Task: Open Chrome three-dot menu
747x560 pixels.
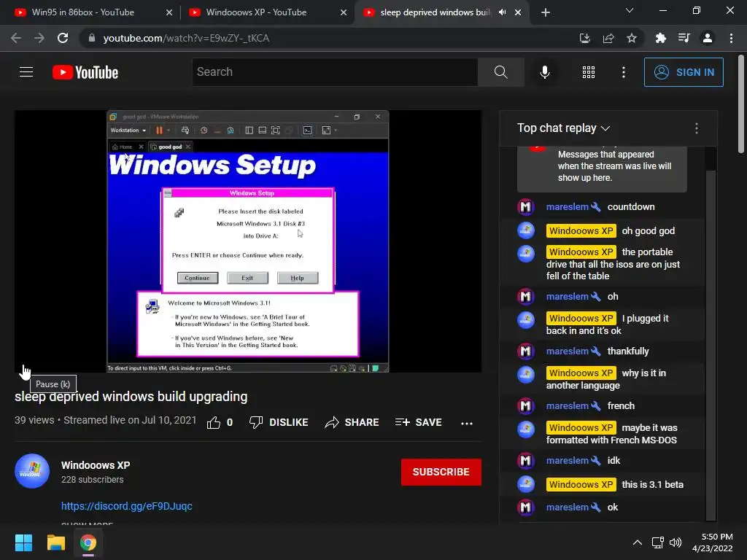Action: (731, 38)
